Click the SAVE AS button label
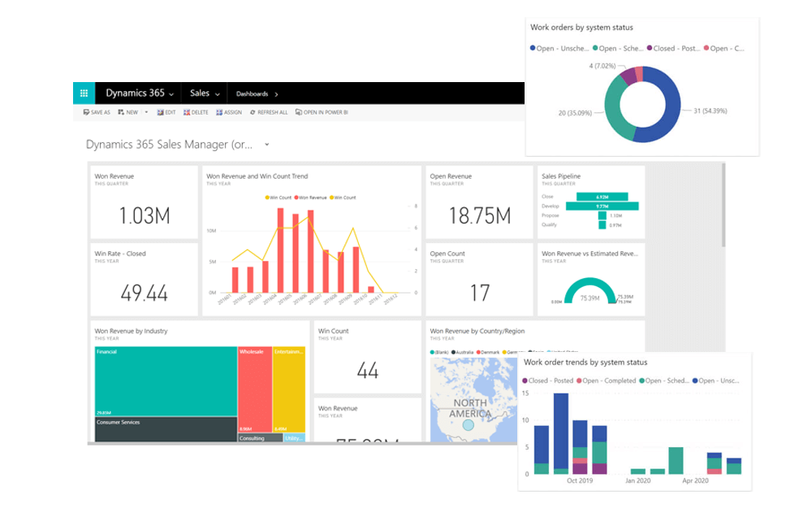This screenshot has height=508, width=812. pos(101,112)
